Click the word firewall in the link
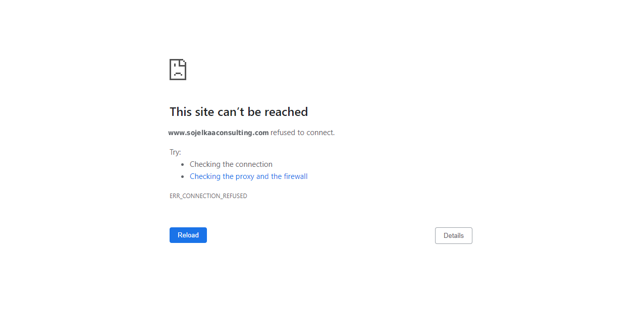This screenshot has width=644, height=312. point(296,176)
